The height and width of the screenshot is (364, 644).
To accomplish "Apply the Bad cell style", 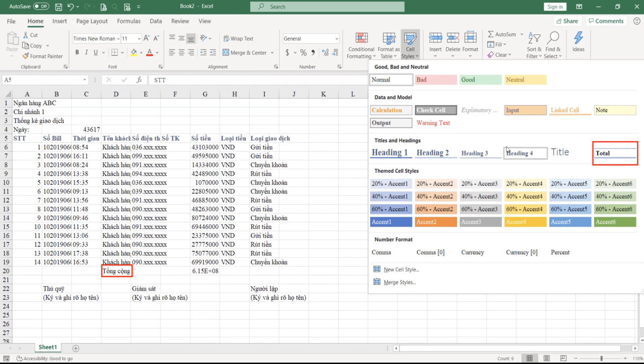I will click(x=436, y=80).
